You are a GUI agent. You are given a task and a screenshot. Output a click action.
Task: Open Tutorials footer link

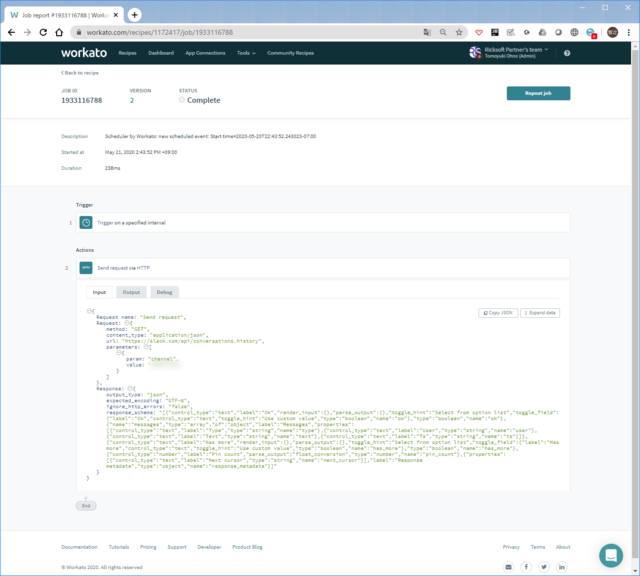[x=119, y=547]
